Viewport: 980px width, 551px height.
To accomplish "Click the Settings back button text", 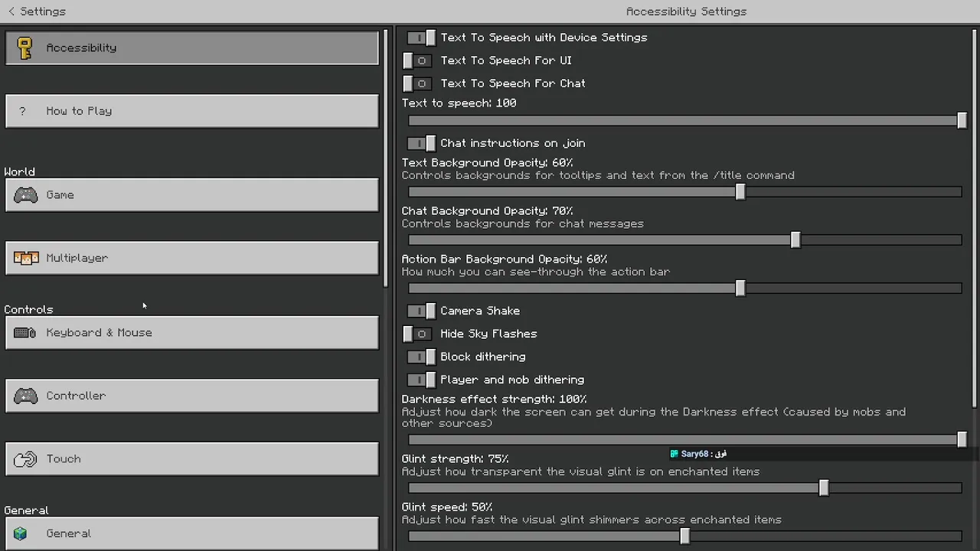I will (x=43, y=11).
